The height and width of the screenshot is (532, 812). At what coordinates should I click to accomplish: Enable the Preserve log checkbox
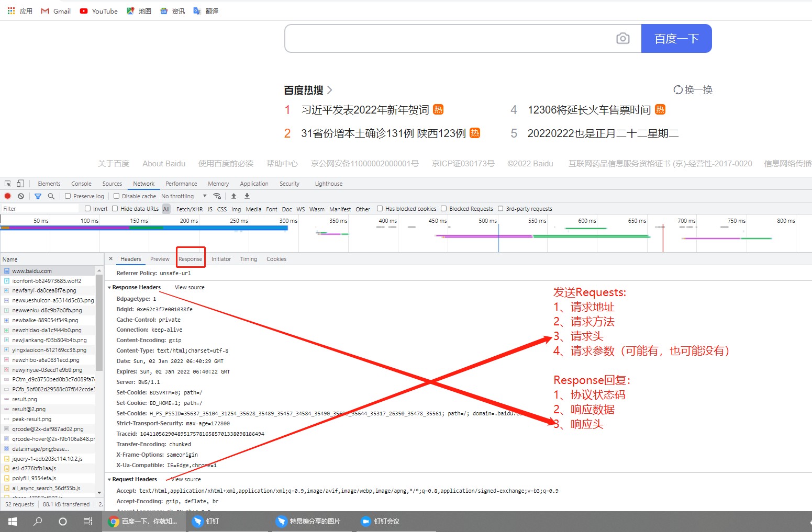(x=68, y=196)
